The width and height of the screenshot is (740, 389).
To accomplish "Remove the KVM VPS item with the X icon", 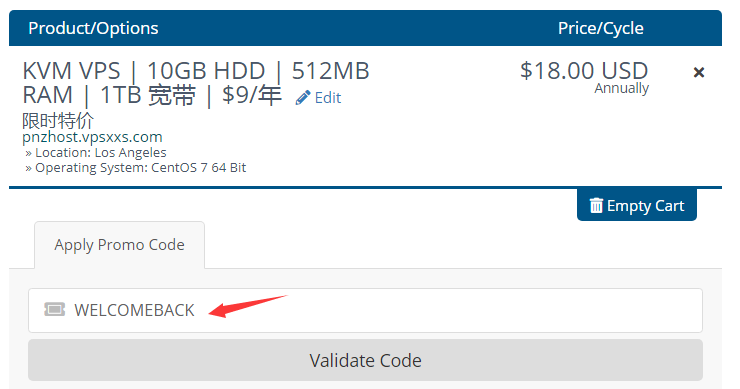I will coord(698,72).
